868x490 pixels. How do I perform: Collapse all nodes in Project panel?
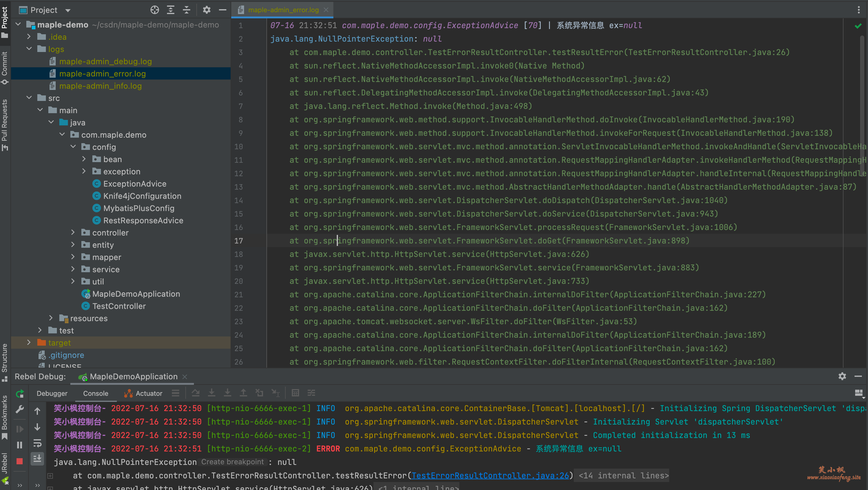[186, 10]
